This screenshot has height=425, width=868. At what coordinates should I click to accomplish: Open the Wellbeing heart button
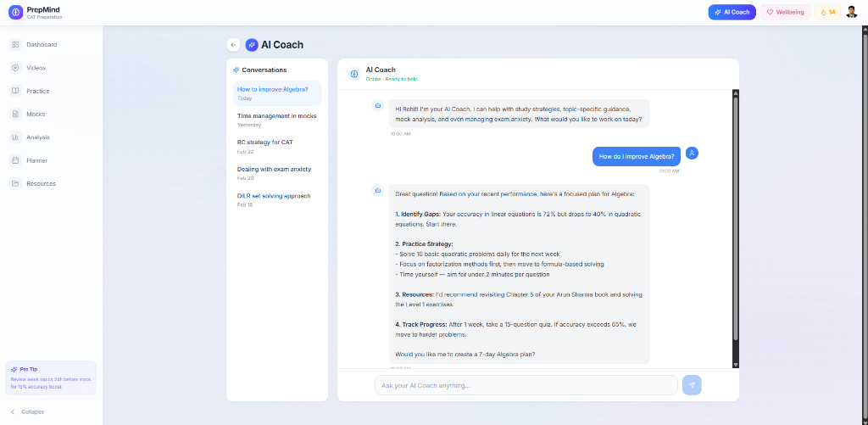785,12
